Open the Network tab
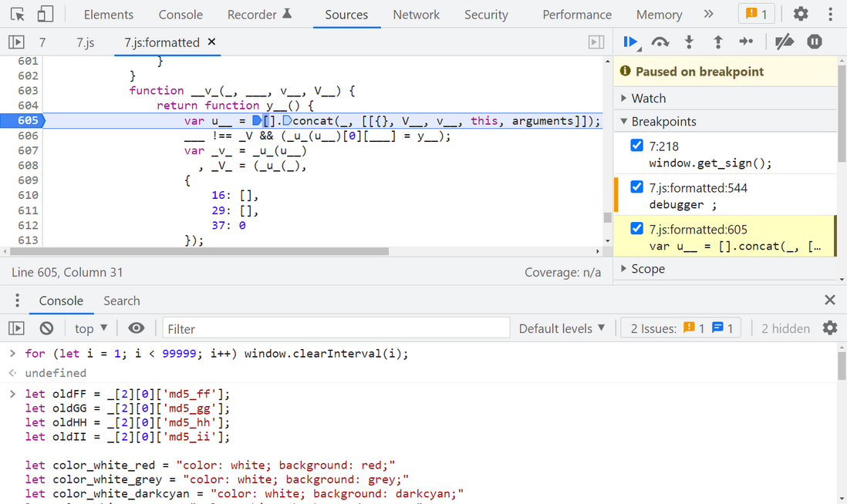Image resolution: width=847 pixels, height=504 pixels. tap(417, 15)
